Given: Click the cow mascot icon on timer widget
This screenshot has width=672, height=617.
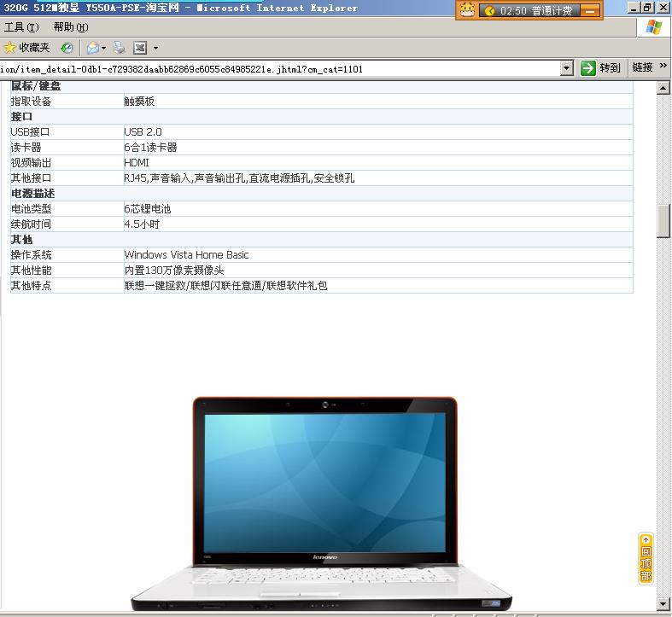Looking at the screenshot, I should (467, 10).
